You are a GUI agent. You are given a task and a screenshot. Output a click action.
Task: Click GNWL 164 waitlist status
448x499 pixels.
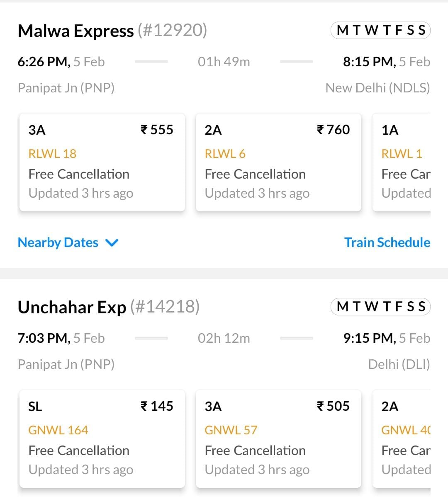coord(58,430)
